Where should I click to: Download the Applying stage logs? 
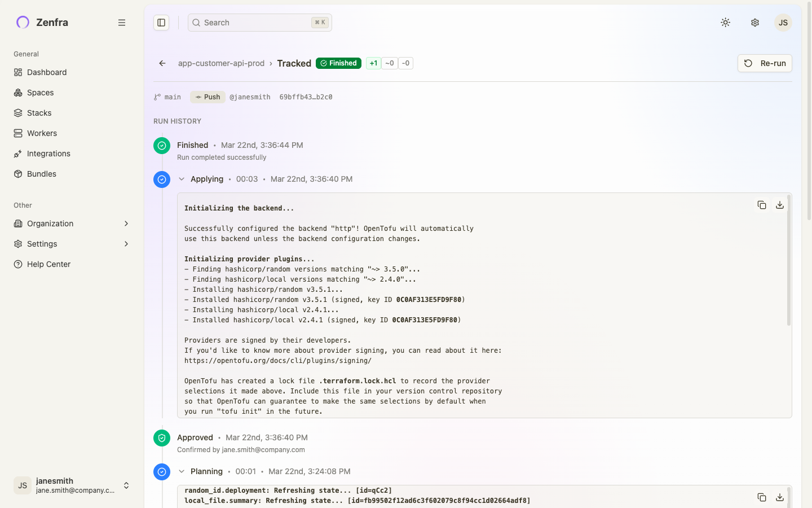click(x=780, y=205)
